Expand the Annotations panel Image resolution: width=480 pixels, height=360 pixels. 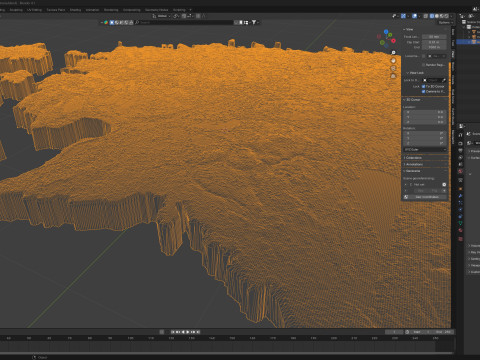pos(413,164)
